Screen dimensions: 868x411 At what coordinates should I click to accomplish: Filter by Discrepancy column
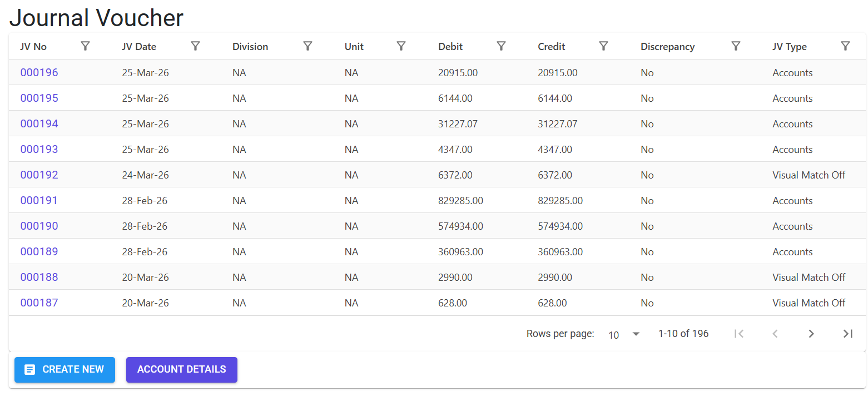point(736,46)
